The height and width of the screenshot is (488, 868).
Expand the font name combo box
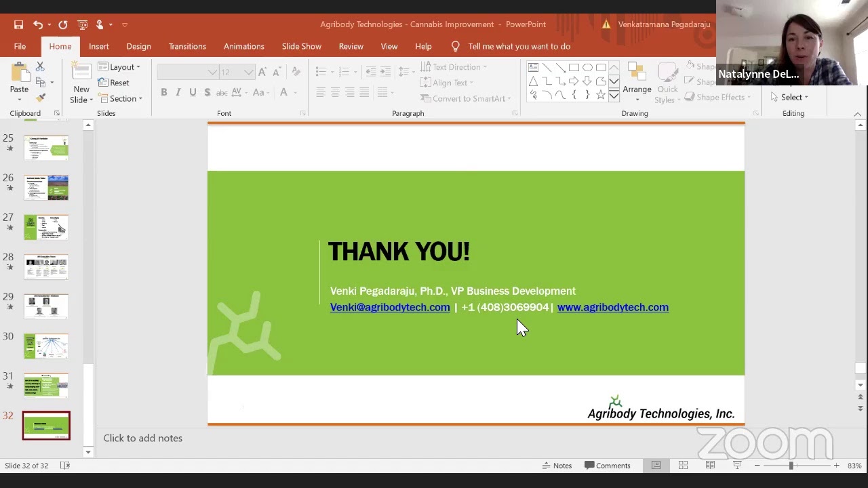coord(212,72)
